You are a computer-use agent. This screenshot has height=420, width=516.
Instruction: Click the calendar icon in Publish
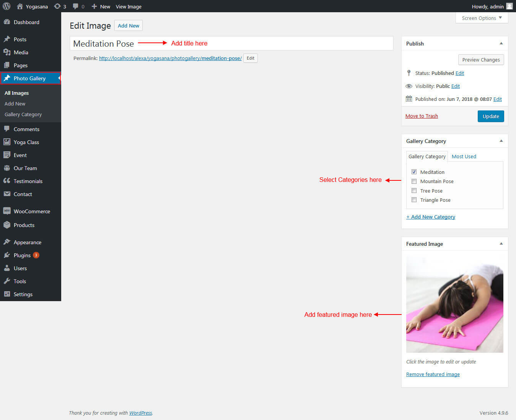click(x=409, y=99)
